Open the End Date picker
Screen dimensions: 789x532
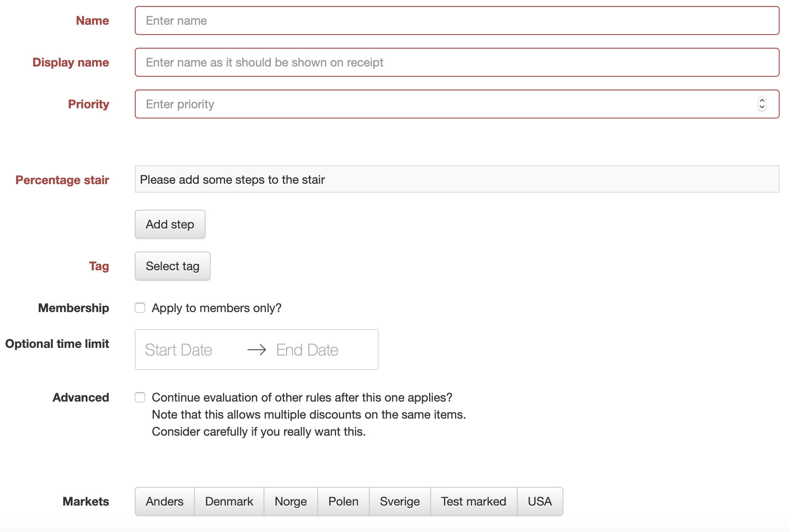tap(307, 350)
